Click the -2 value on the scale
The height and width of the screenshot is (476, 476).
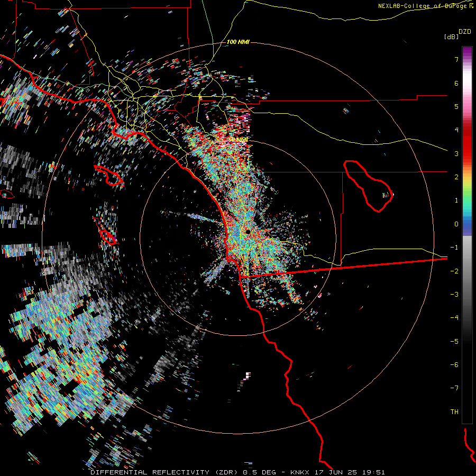454,271
